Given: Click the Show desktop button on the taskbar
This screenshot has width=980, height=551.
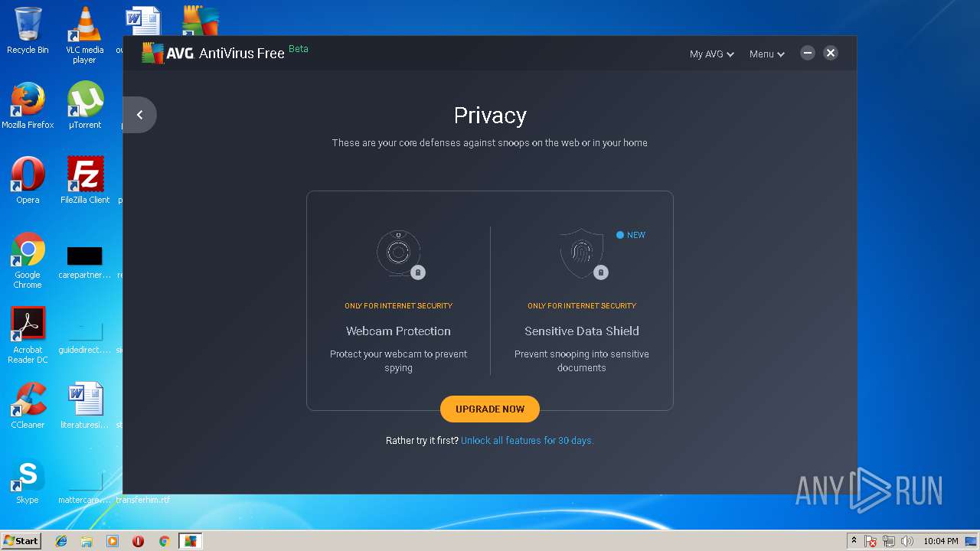Looking at the screenshot, I should point(972,541).
